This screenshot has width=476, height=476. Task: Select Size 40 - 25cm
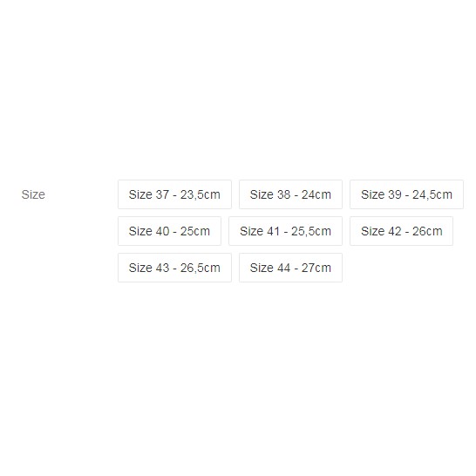[x=169, y=231]
